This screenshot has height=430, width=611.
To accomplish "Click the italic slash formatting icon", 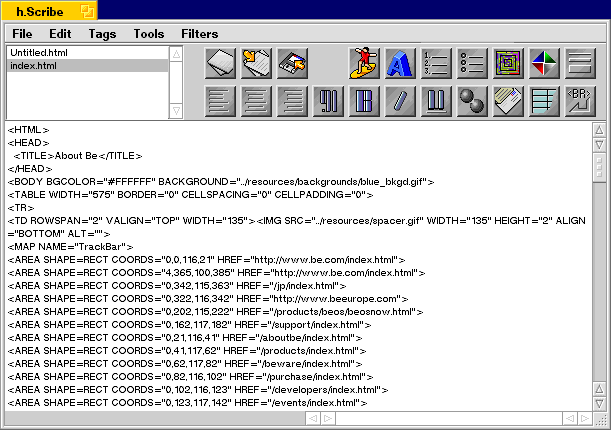I will pos(400,101).
